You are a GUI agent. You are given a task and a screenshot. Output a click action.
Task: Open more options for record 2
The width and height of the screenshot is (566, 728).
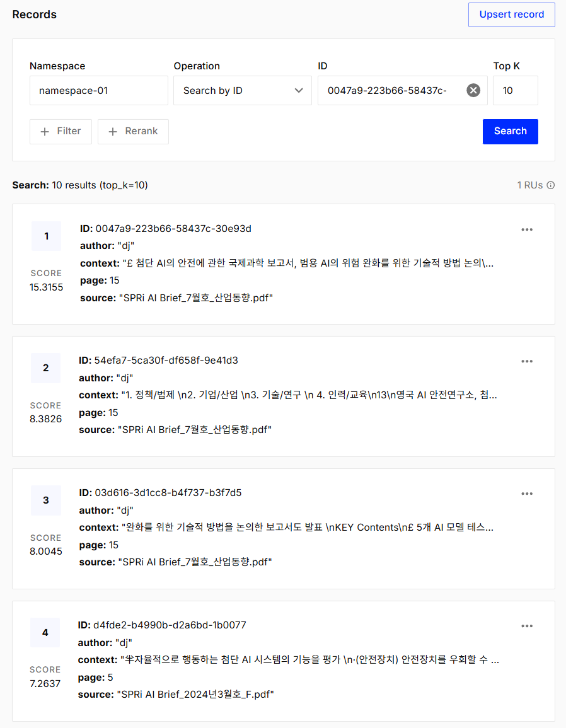coord(527,361)
